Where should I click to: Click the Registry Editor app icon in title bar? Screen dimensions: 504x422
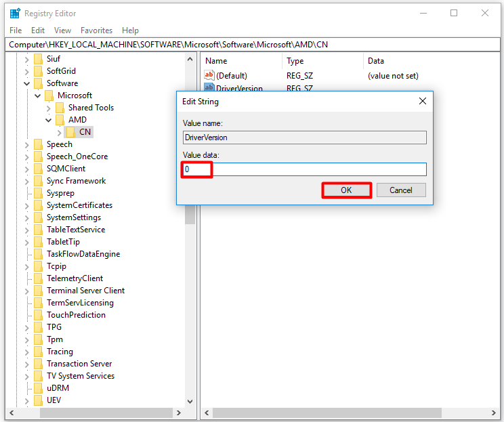(15, 13)
